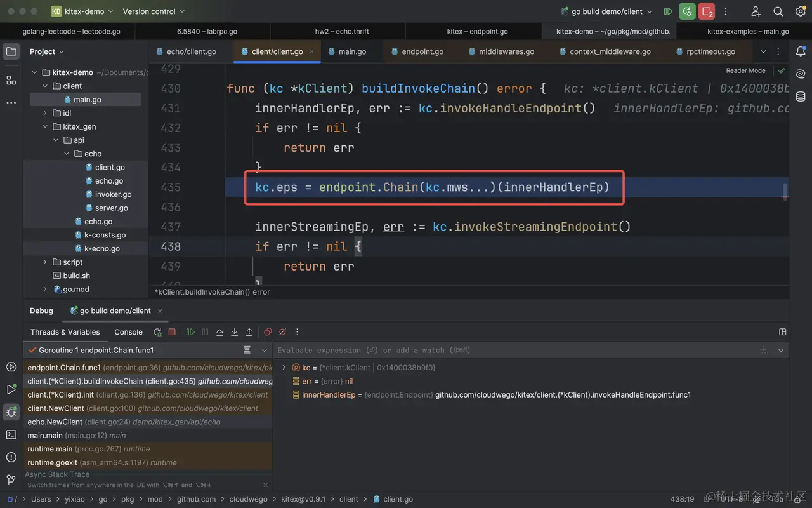Show hidden editor tabs chevron

(763, 51)
